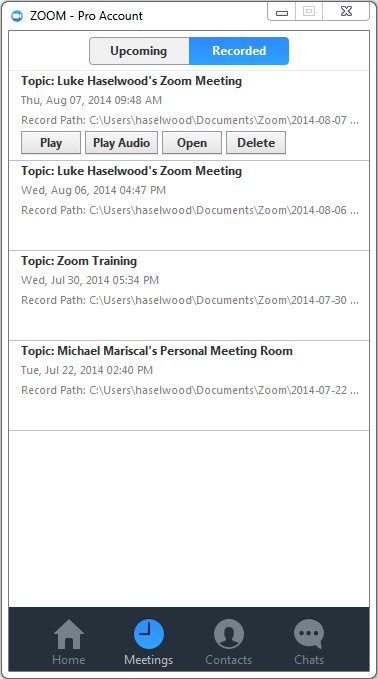Screen dimensions: 378x679
Task: Open the recording folder with Open button
Action: pyautogui.click(x=192, y=143)
